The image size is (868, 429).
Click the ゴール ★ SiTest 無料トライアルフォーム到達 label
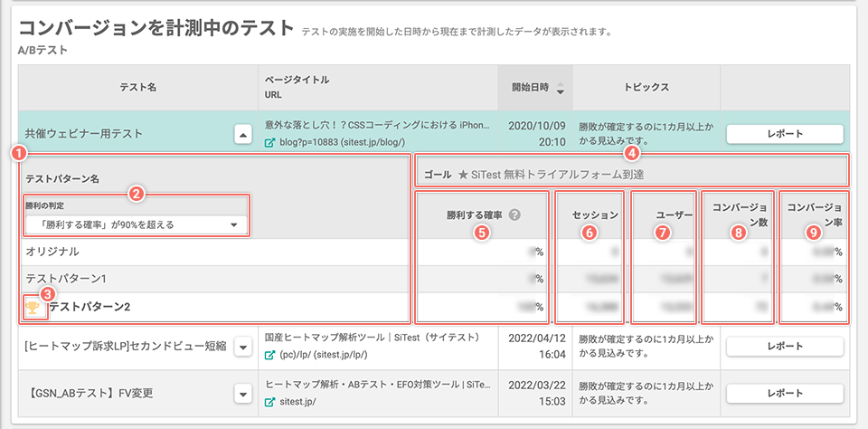[x=533, y=175]
